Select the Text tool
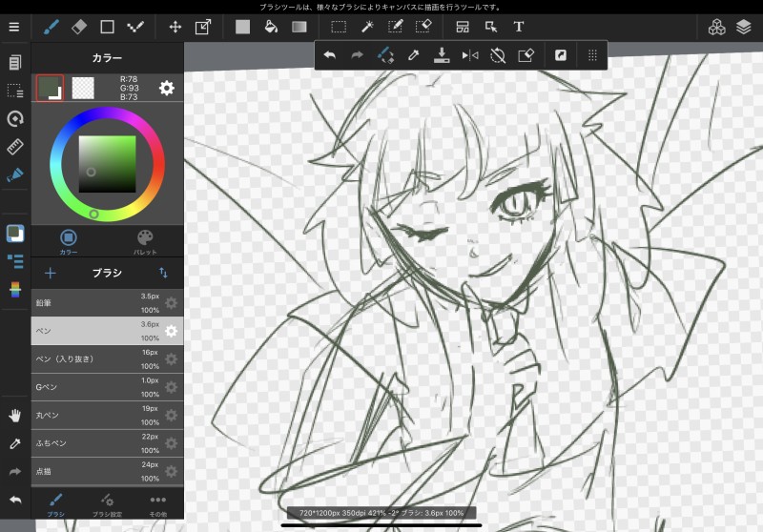Image resolution: width=763 pixels, height=532 pixels. [519, 27]
